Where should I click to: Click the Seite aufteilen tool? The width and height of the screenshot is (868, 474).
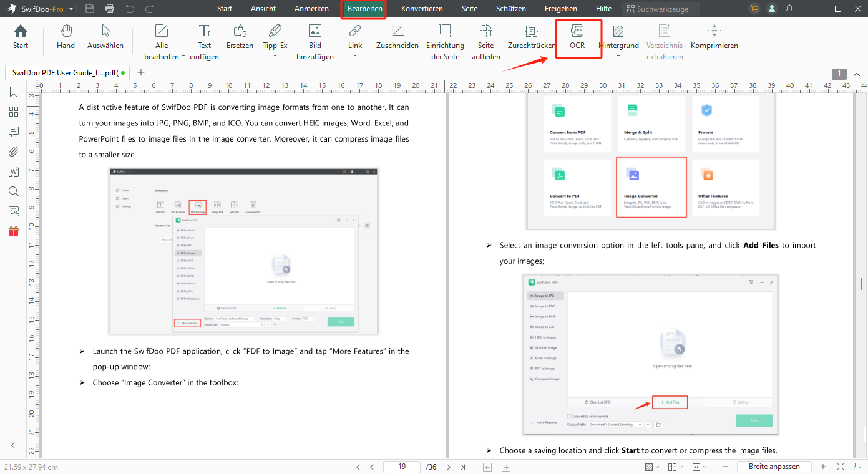[486, 42]
